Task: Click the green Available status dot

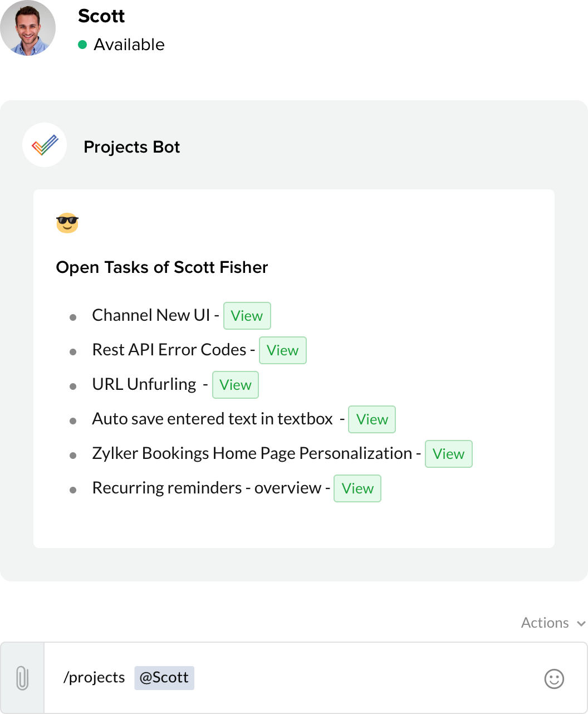Action: tap(82, 45)
